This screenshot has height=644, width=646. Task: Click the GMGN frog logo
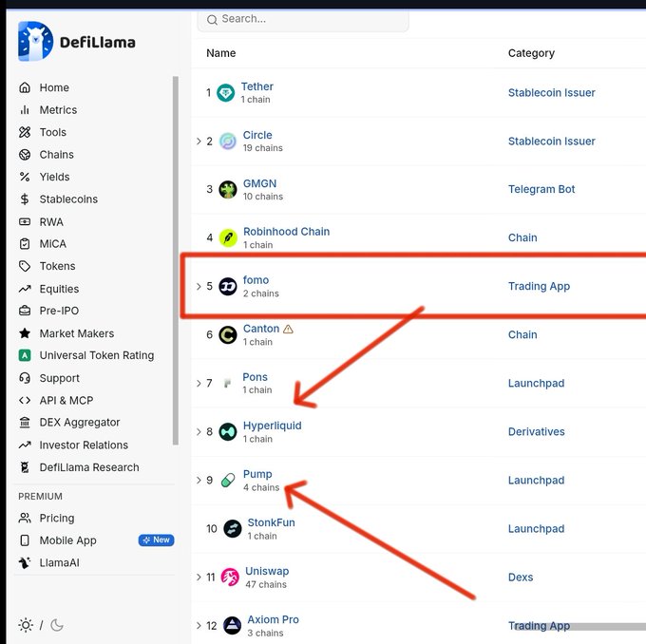point(227,190)
